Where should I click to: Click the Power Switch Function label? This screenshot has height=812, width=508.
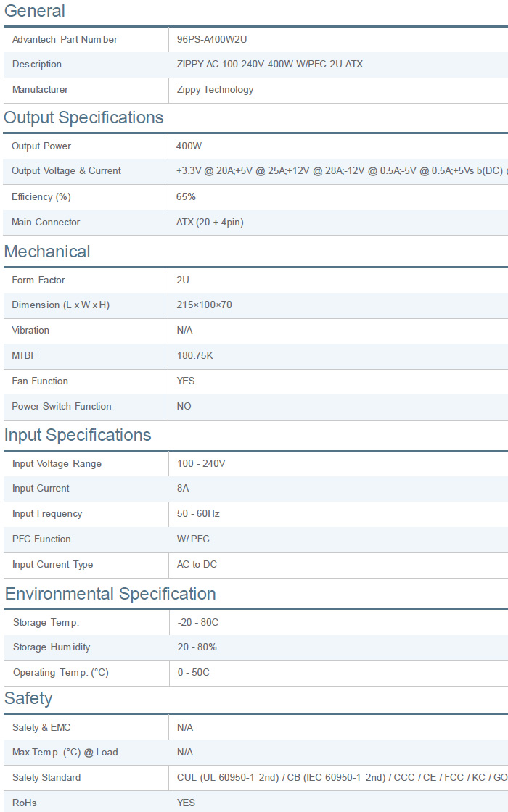point(62,407)
